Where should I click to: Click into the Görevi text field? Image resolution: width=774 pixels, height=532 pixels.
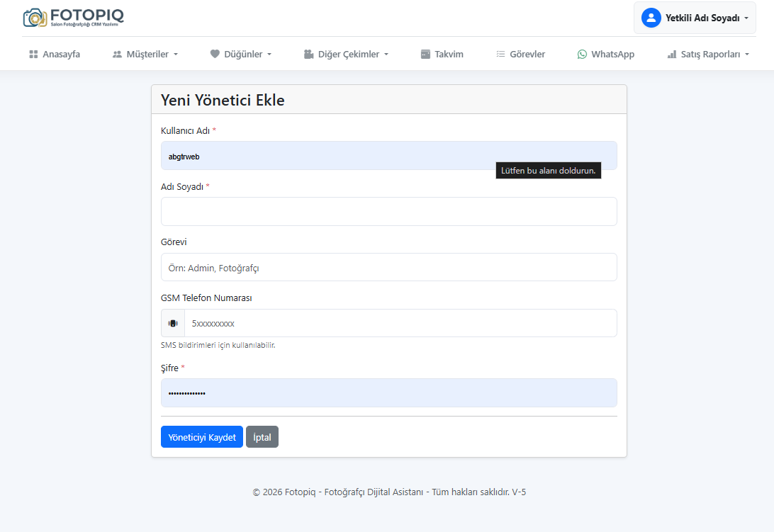coord(388,267)
